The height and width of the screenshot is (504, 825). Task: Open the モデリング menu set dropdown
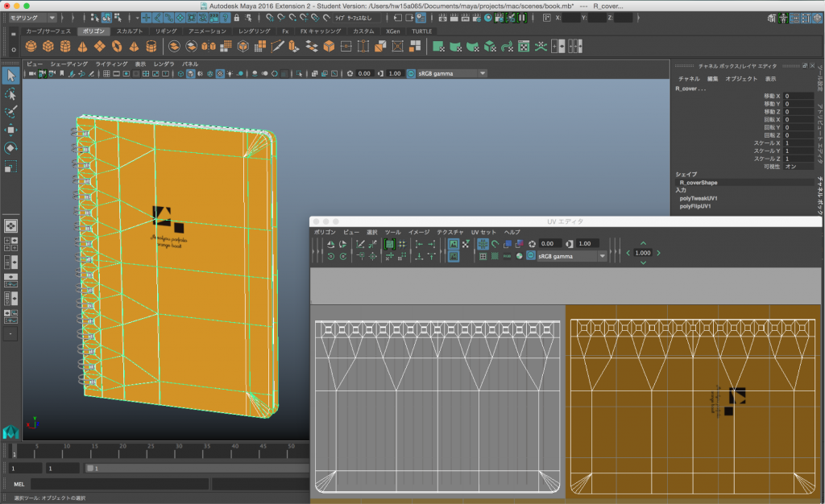coord(31,18)
